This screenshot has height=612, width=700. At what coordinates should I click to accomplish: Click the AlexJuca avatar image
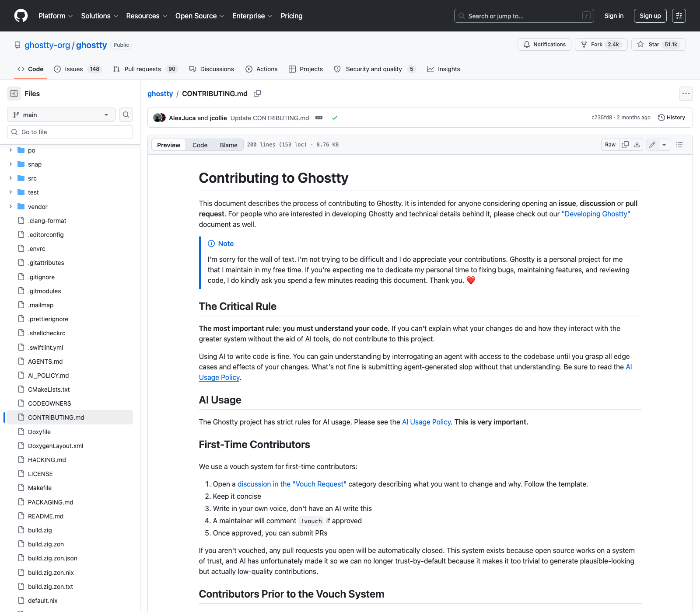[x=157, y=118]
